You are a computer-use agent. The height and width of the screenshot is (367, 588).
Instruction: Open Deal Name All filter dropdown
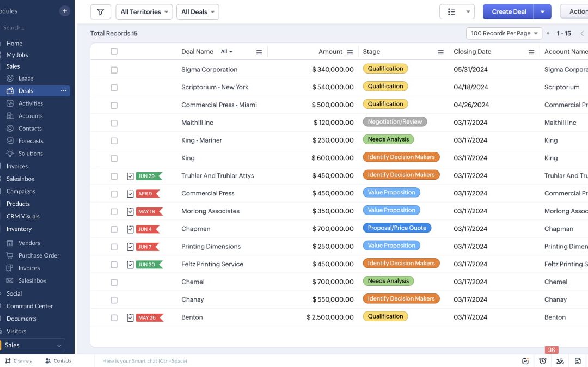coord(226,51)
